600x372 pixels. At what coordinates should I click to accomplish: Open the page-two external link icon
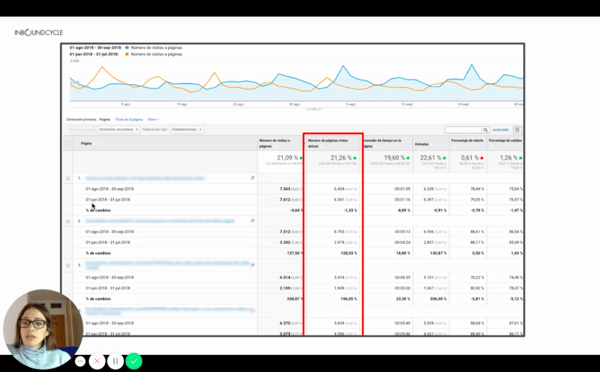point(253,221)
